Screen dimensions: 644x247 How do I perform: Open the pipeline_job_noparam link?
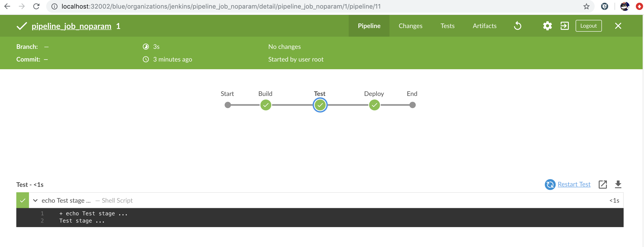pyautogui.click(x=71, y=26)
